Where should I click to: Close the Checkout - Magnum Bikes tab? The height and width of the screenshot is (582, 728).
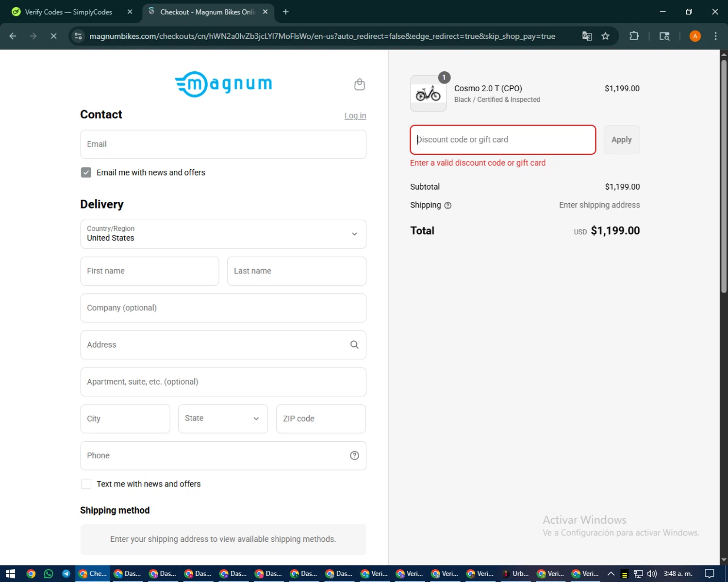pos(265,12)
